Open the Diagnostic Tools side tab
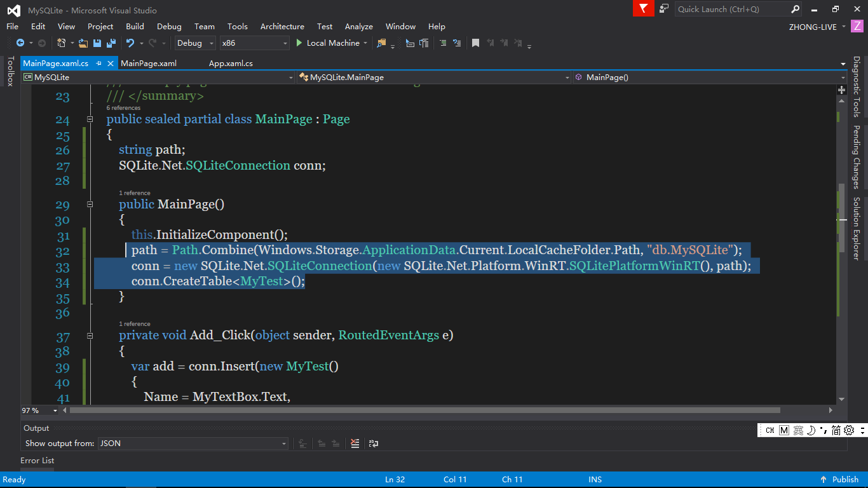The image size is (868, 488). point(857,86)
